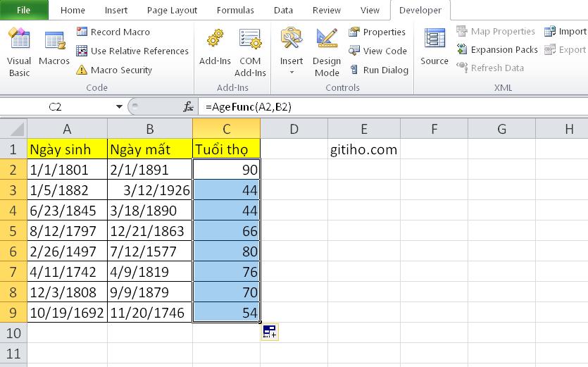Click Run Dialog
Screen dimensions: 588x367
point(378,70)
